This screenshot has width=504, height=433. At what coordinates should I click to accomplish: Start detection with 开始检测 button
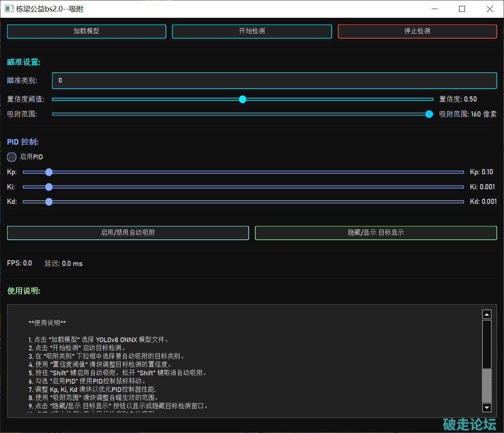click(252, 32)
